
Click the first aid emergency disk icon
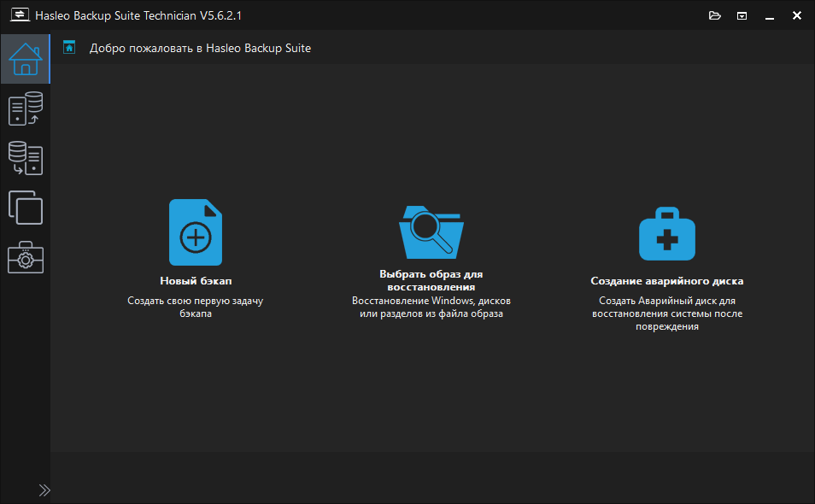click(x=666, y=232)
